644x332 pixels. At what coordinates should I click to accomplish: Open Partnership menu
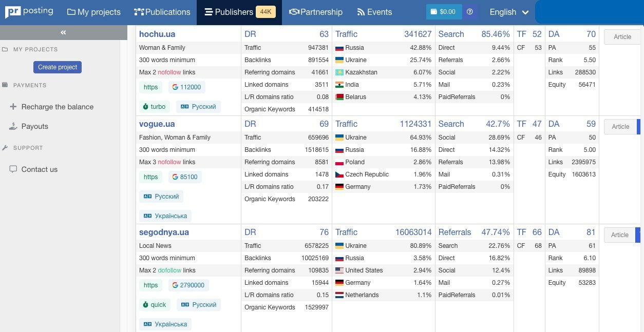[316, 12]
